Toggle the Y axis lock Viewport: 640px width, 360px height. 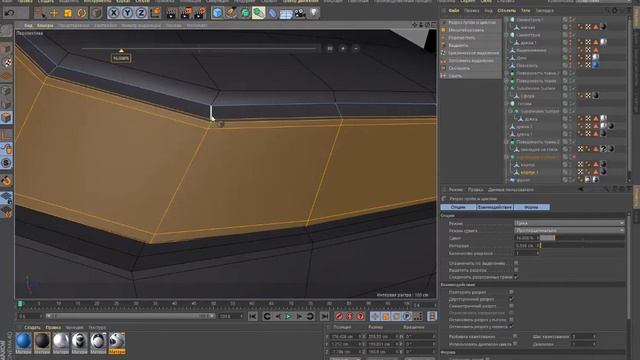127,13
